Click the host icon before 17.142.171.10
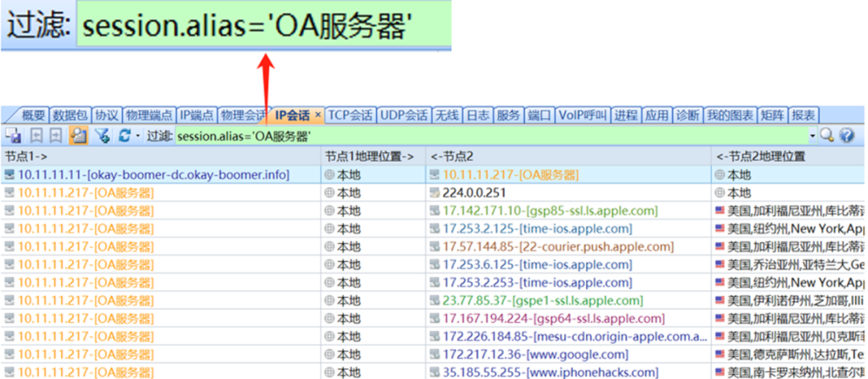Screen dimensions: 868x379 (435, 211)
